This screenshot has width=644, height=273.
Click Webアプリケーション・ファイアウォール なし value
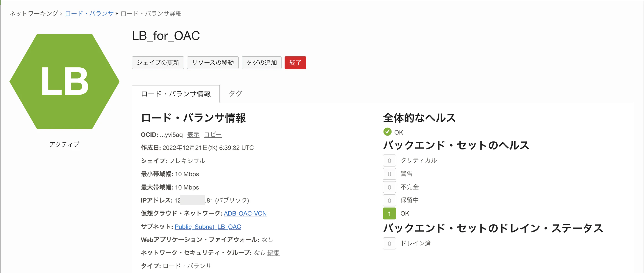coord(267,239)
